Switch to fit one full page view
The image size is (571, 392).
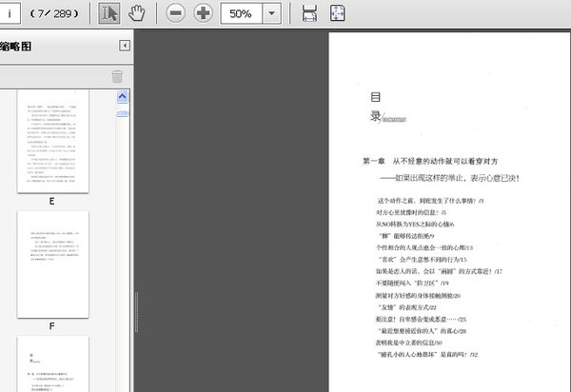point(338,13)
